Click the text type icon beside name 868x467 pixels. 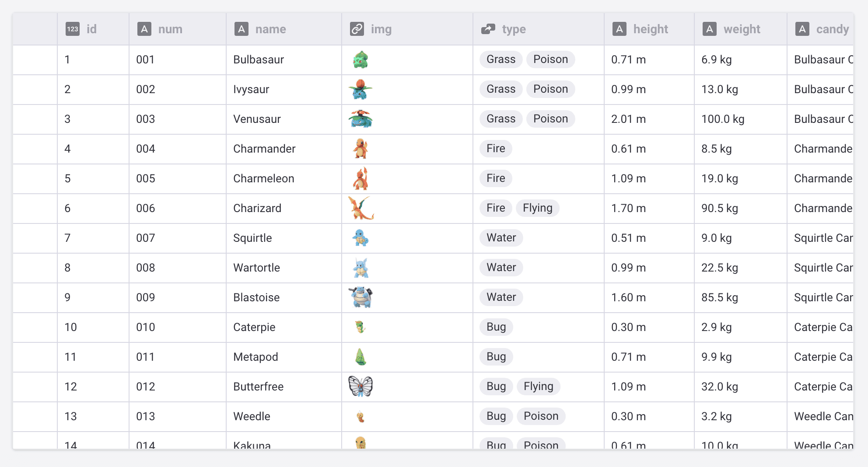point(241,29)
